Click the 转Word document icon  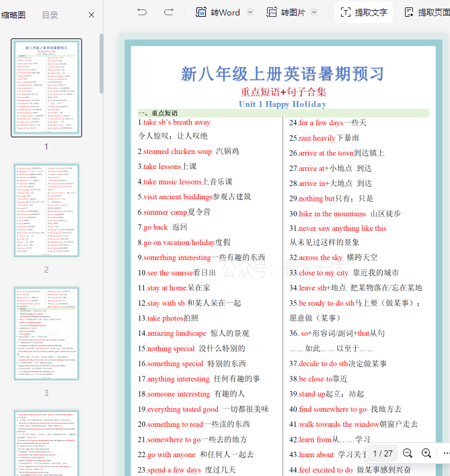[x=202, y=12]
